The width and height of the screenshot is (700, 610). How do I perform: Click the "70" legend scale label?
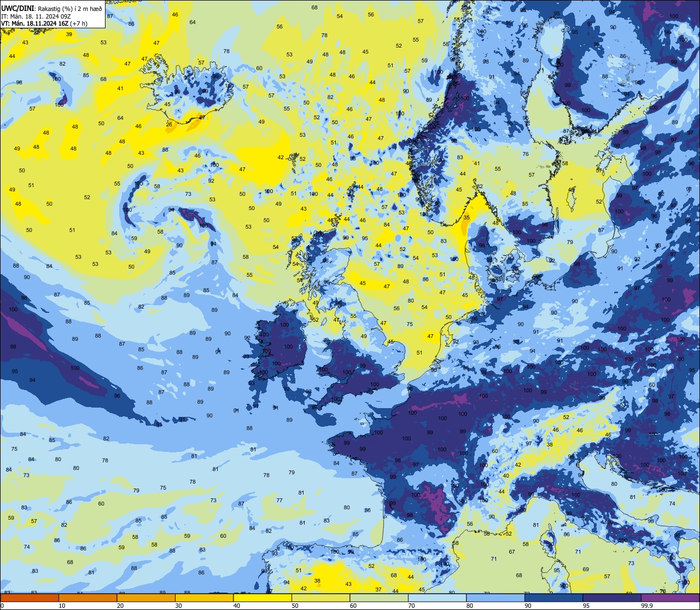pos(412,606)
